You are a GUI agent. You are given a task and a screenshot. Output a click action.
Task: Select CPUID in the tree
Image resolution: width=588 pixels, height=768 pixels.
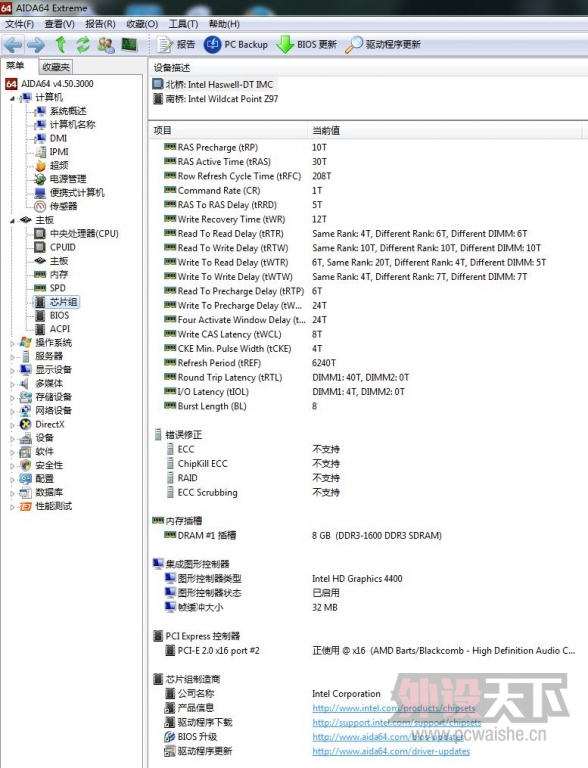pos(63,247)
